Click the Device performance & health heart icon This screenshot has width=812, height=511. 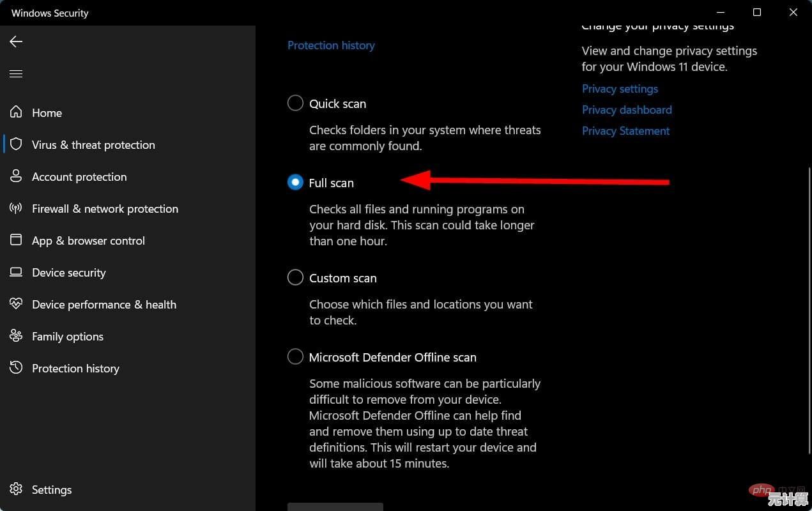point(16,304)
